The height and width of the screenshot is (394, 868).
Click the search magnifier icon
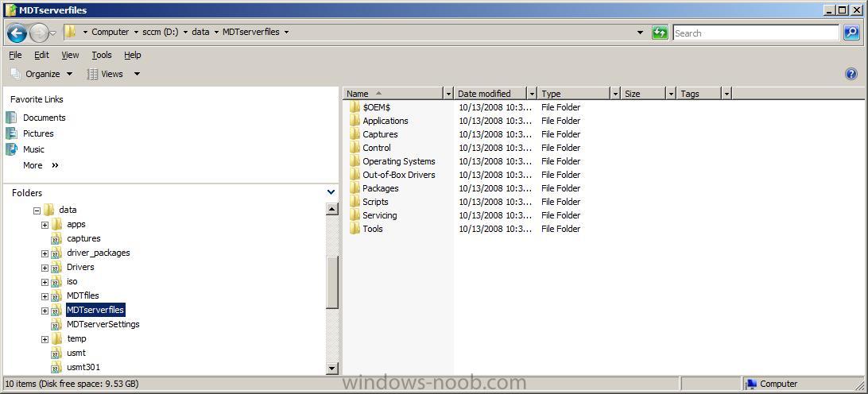[x=851, y=33]
